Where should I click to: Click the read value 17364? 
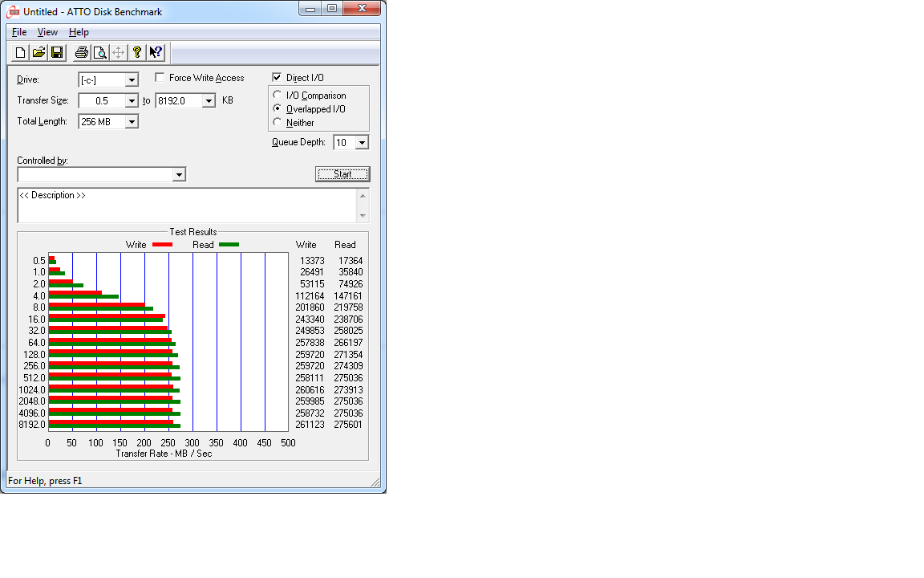[351, 260]
